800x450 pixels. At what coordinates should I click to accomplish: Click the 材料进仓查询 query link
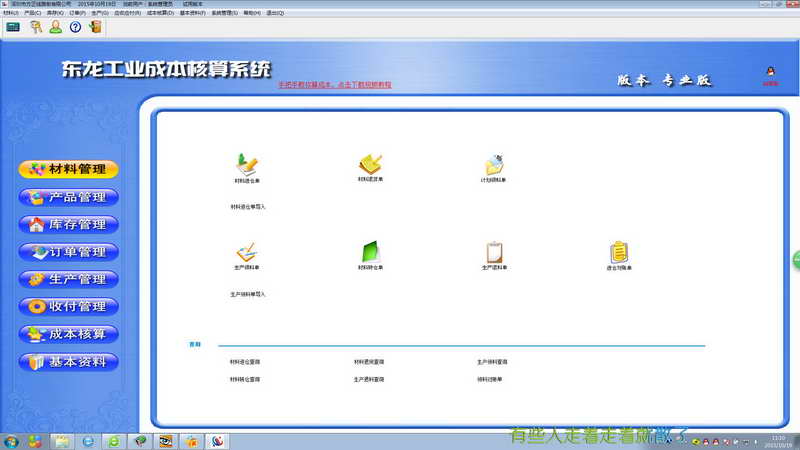(245, 362)
